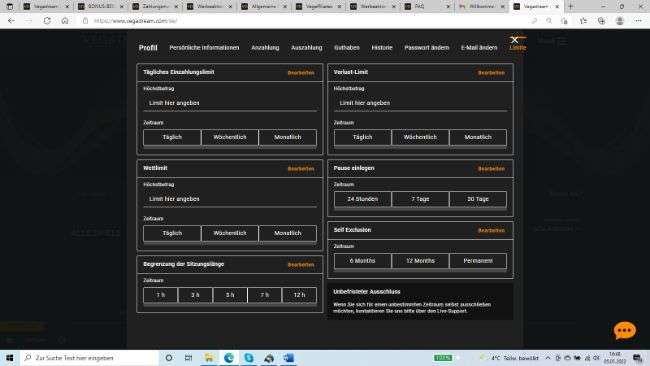
Task: Click the browser profile avatar icon
Action: (620, 21)
